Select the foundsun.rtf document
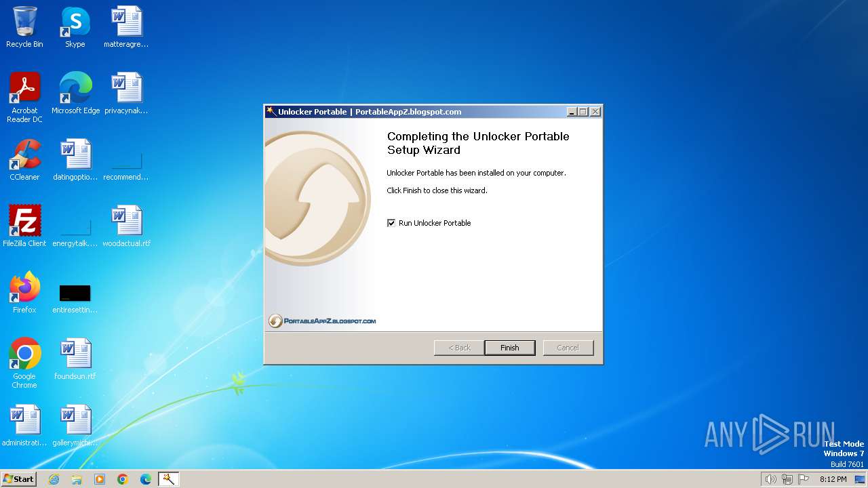The image size is (868, 488). pyautogui.click(x=75, y=359)
